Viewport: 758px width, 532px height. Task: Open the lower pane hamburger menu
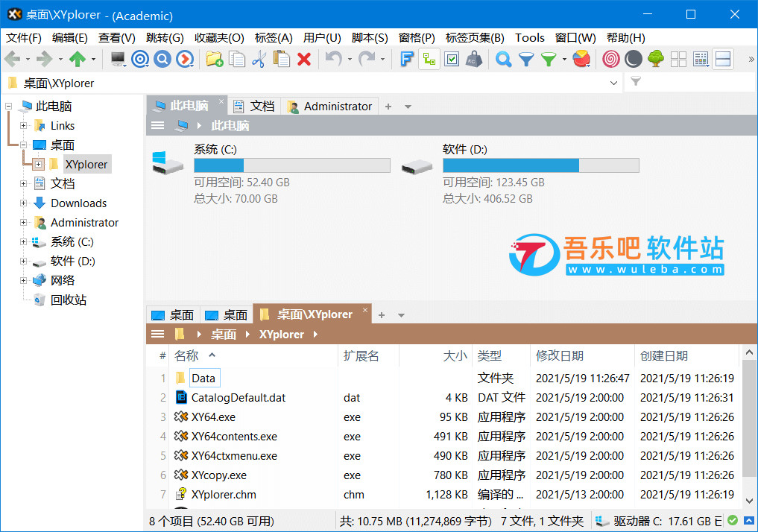tap(157, 335)
